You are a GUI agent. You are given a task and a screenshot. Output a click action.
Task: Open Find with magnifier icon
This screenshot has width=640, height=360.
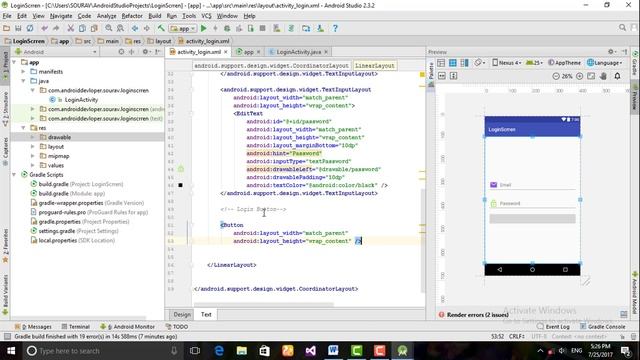109,28
